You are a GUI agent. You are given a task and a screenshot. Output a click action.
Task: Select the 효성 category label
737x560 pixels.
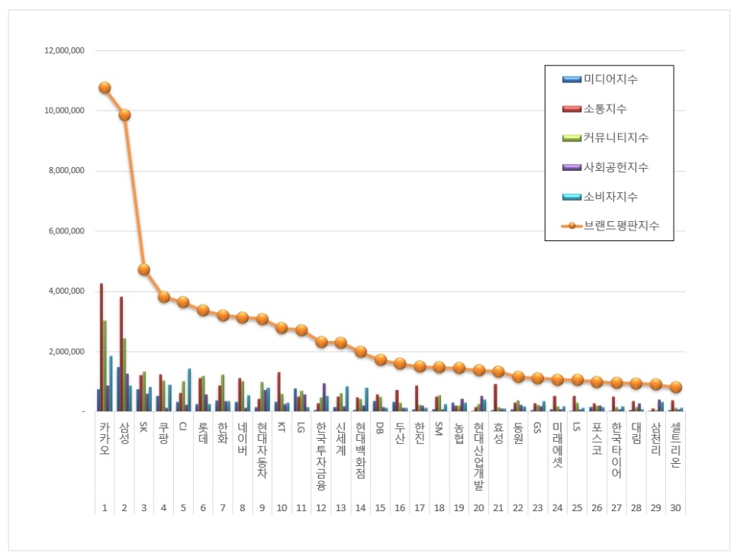coord(499,433)
